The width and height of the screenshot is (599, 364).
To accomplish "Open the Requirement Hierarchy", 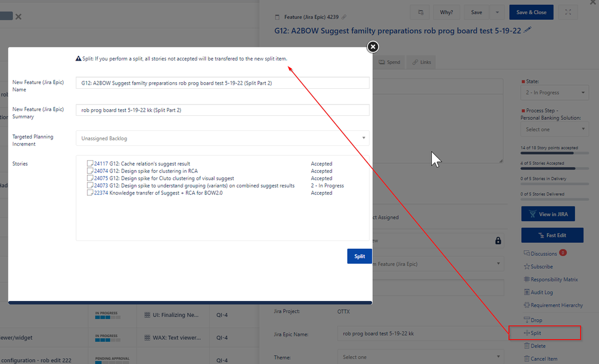I will tap(553, 305).
